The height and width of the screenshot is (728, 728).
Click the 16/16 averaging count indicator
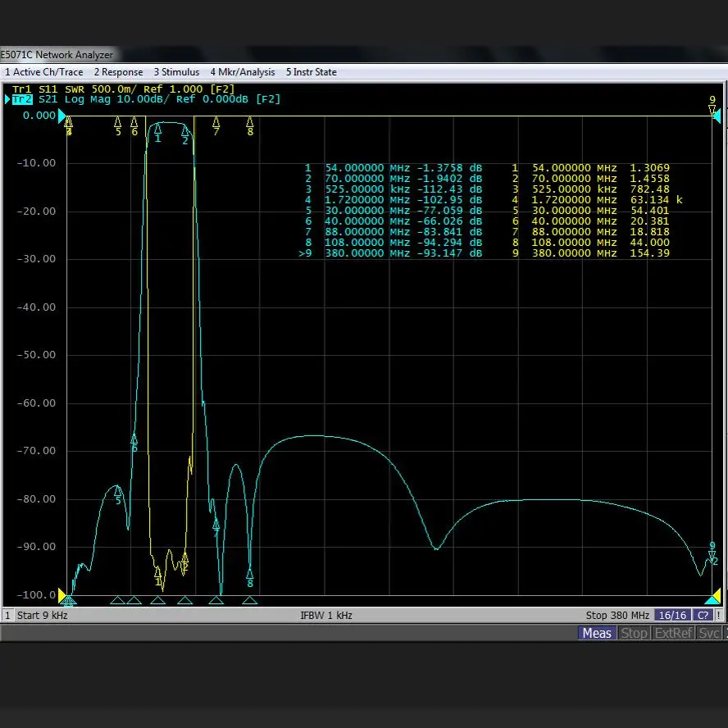point(672,615)
